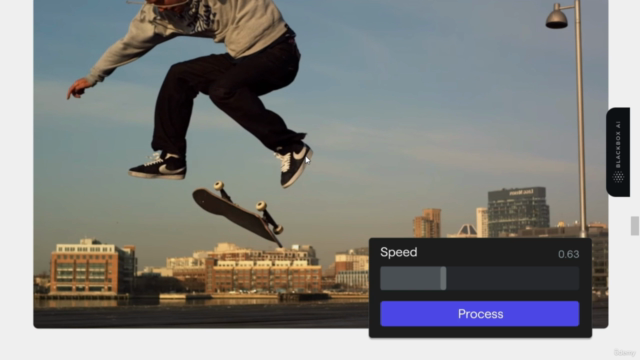Image resolution: width=640 pixels, height=360 pixels.
Task: Click the blue Process button
Action: (480, 314)
